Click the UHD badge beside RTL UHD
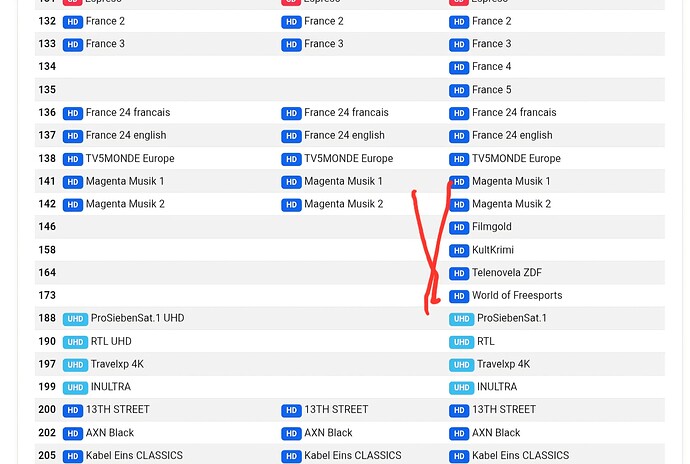The width and height of the screenshot is (690, 464). 75,342
